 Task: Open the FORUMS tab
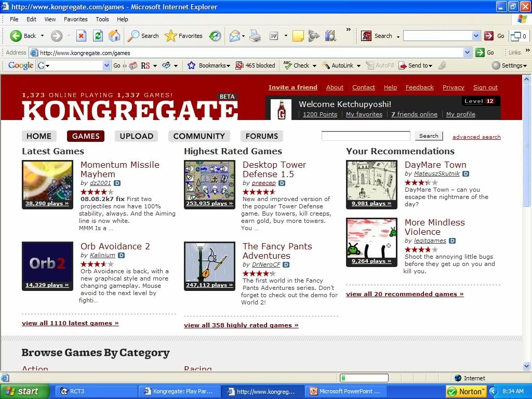262,136
